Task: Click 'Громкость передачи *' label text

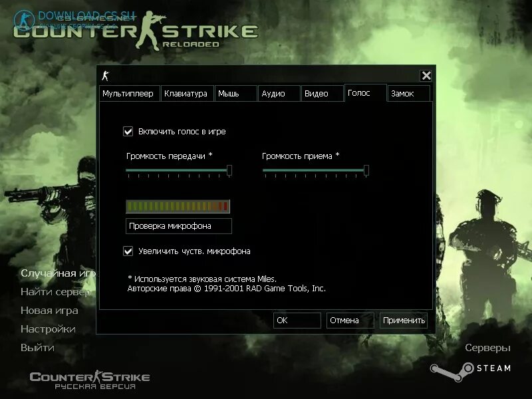Action: [x=170, y=156]
